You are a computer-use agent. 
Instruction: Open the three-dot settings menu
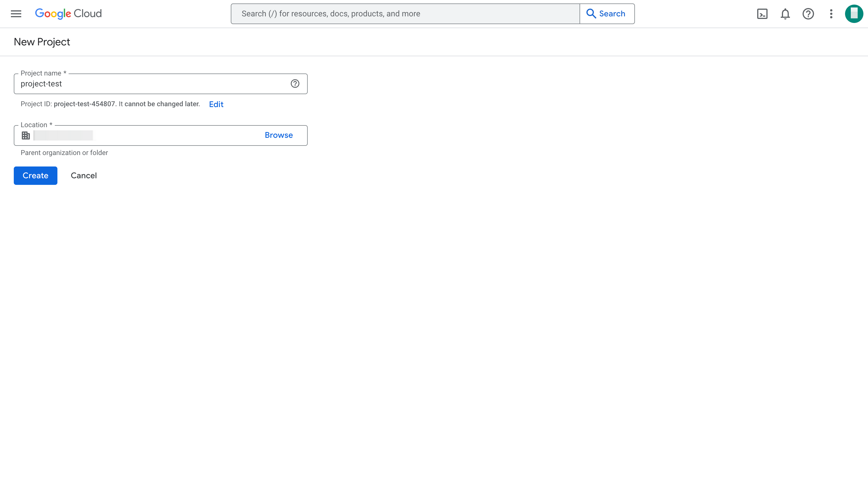click(x=831, y=14)
